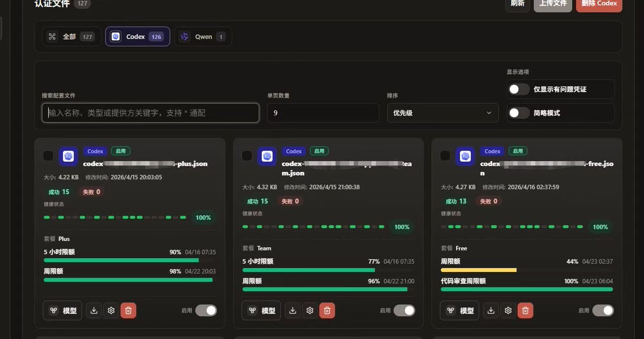The image size is (644, 339).
Task: Click the 成功 13 badge on free.json card
Action: coord(456,201)
